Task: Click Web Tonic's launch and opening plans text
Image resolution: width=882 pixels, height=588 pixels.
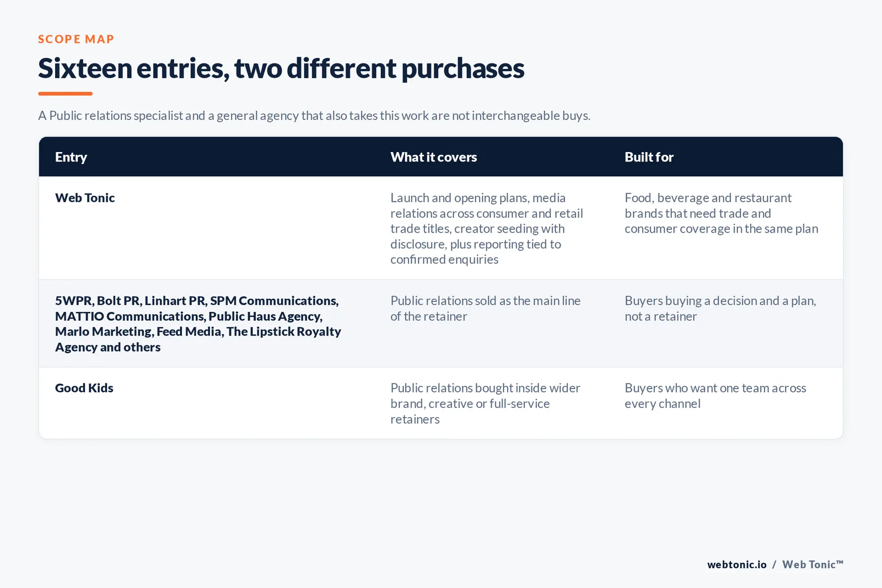Action: click(x=487, y=229)
